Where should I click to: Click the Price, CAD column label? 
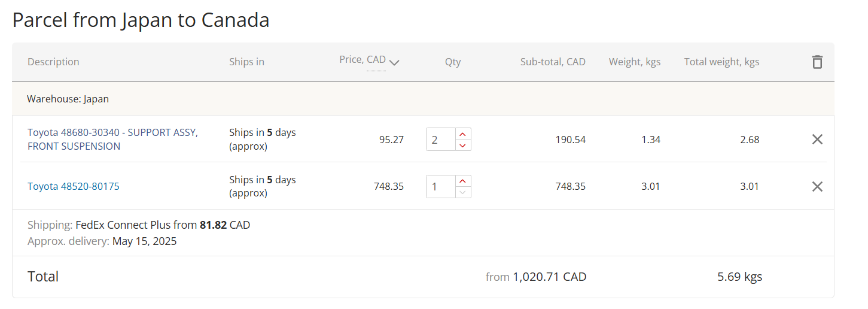click(363, 60)
